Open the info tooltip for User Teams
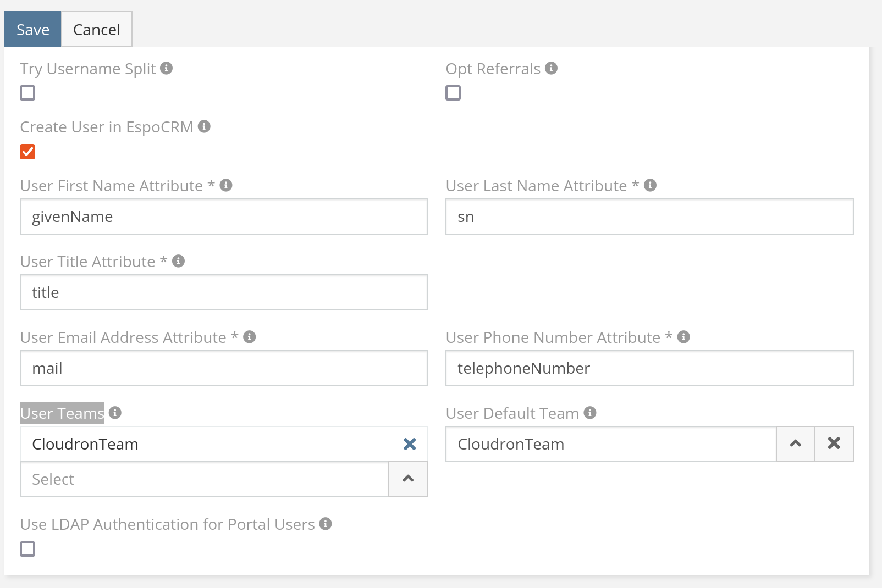The width and height of the screenshot is (882, 588). 115,413
